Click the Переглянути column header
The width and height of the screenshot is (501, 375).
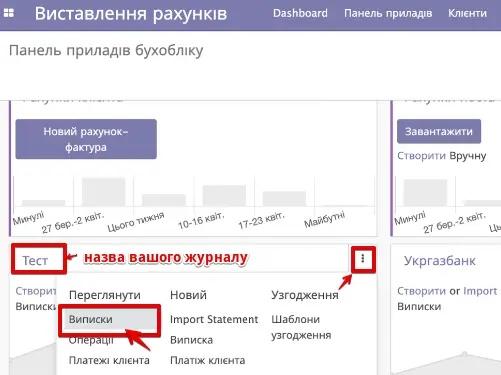point(105,295)
